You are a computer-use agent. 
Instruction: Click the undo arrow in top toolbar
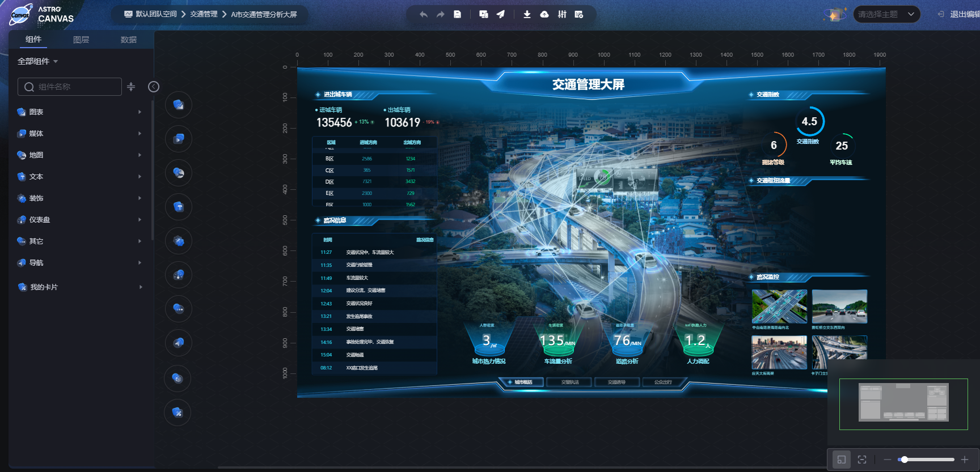(x=424, y=14)
